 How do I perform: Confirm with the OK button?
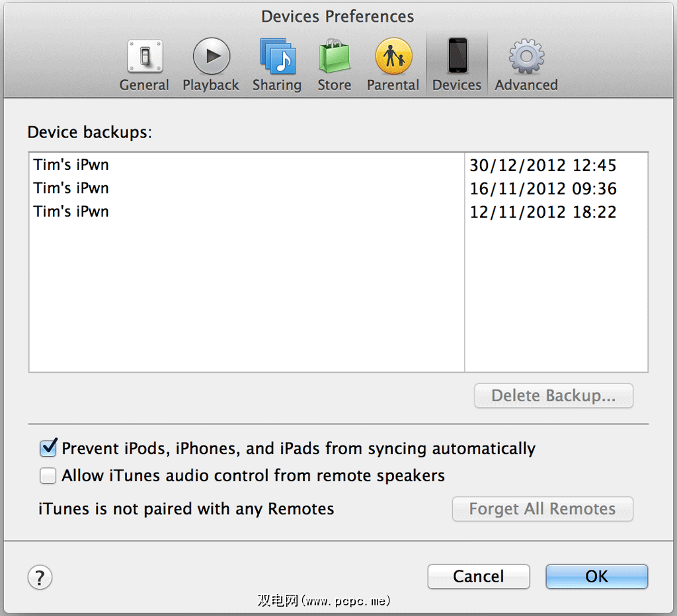596,576
